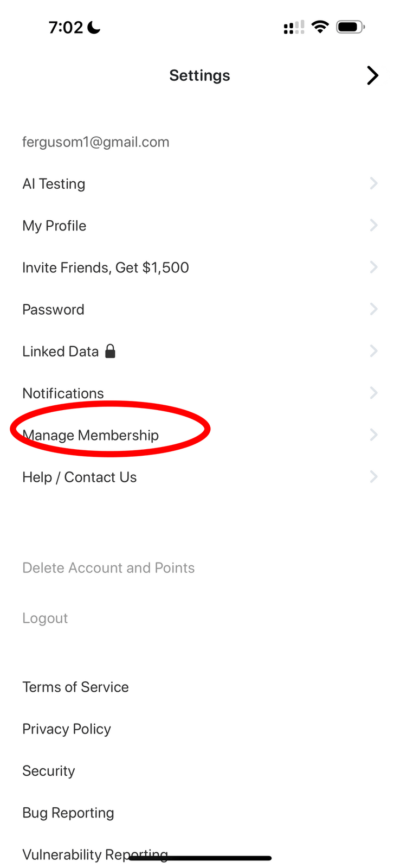400x868 pixels.
Task: Open Help / Contact Us
Action: [199, 477]
